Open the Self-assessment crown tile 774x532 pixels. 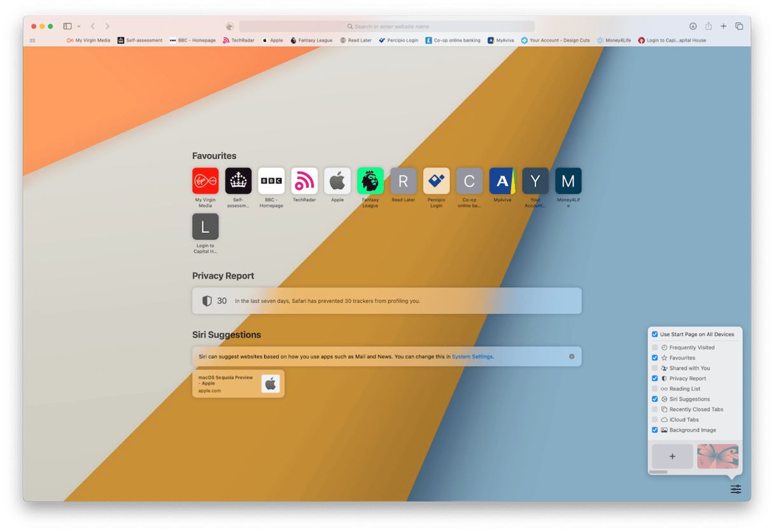point(238,181)
